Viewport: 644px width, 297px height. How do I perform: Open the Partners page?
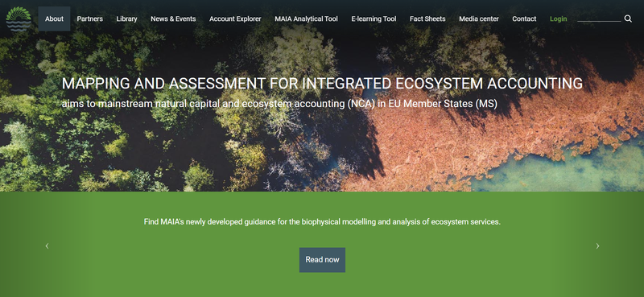click(90, 19)
